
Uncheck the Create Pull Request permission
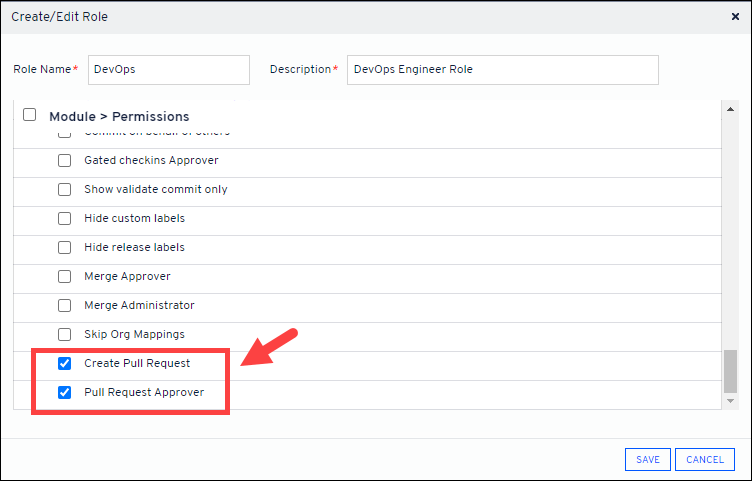coord(65,363)
